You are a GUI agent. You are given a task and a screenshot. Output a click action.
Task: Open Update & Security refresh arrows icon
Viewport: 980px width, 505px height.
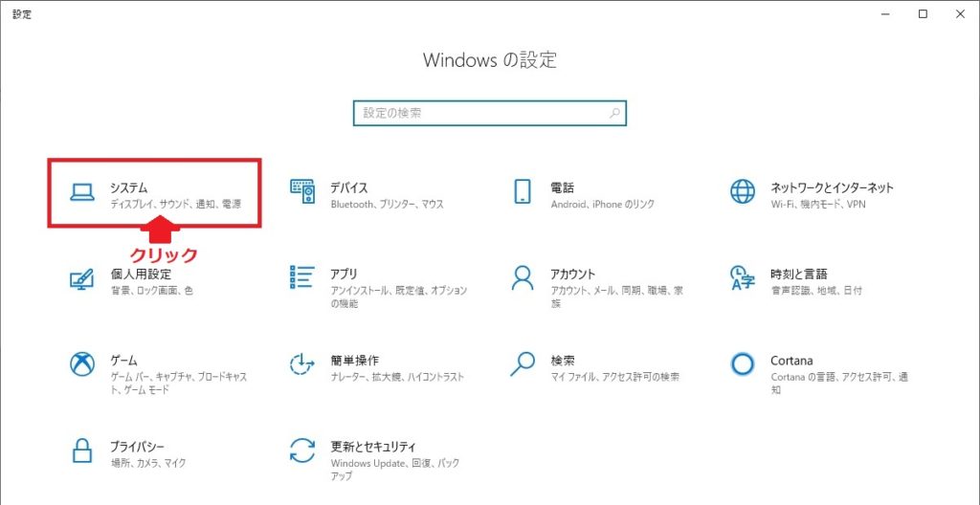click(302, 450)
